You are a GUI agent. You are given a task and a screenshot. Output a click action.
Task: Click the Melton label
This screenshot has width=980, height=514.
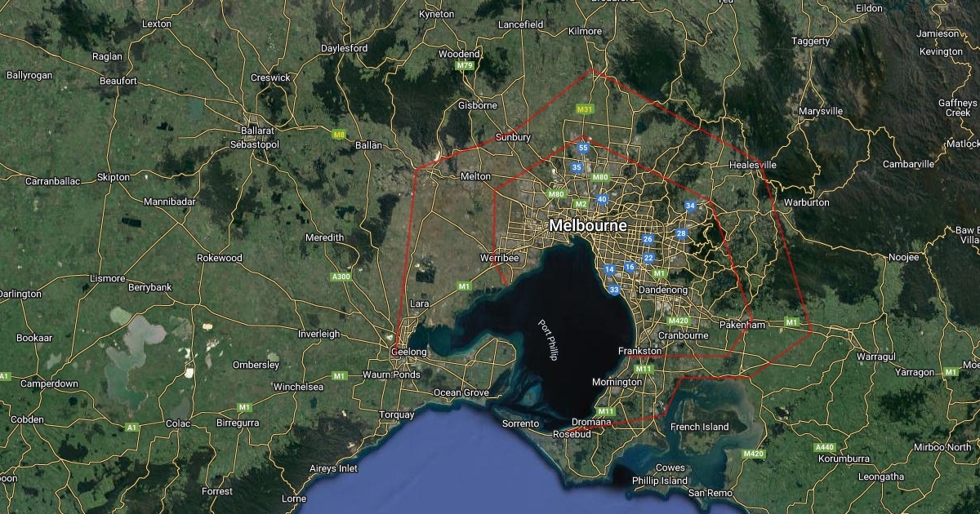tap(476, 176)
